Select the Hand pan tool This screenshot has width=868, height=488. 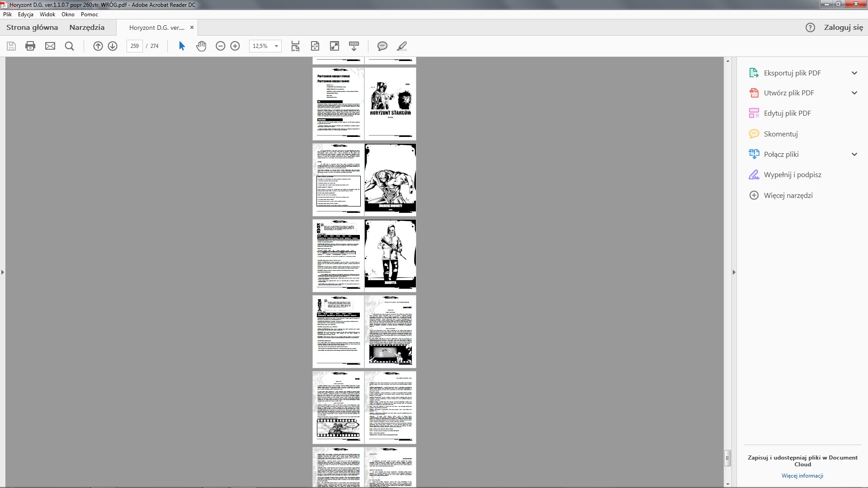tap(201, 46)
